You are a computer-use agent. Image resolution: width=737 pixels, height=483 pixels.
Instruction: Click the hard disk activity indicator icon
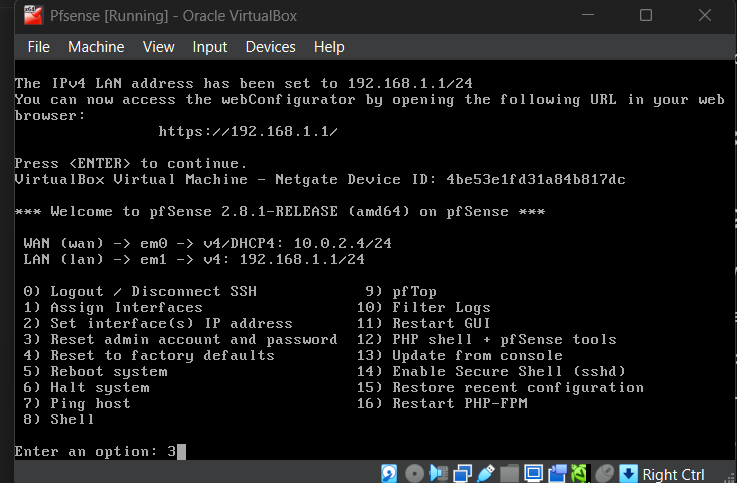click(389, 474)
